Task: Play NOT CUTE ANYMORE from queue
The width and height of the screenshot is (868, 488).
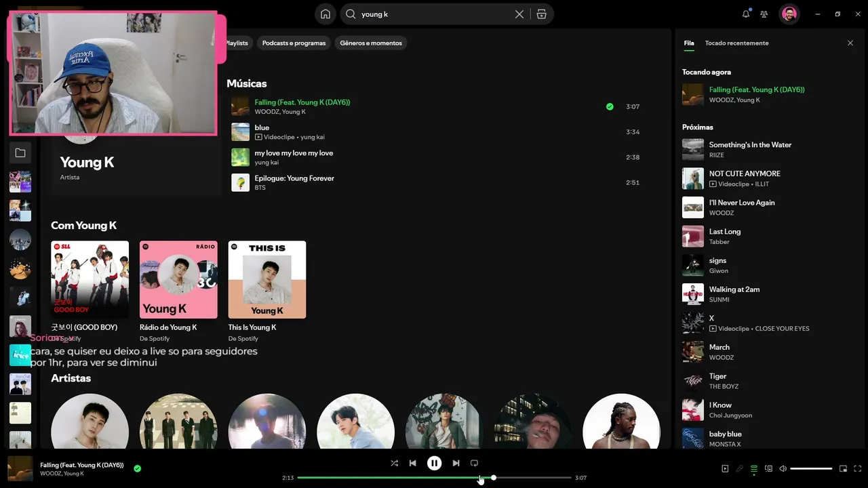Action: pyautogui.click(x=768, y=179)
